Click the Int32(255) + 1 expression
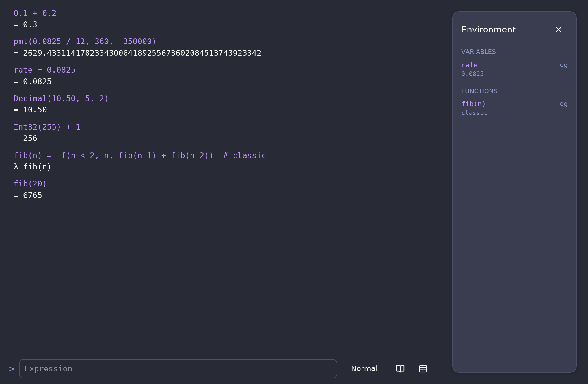This screenshot has height=384, width=588. (47, 127)
